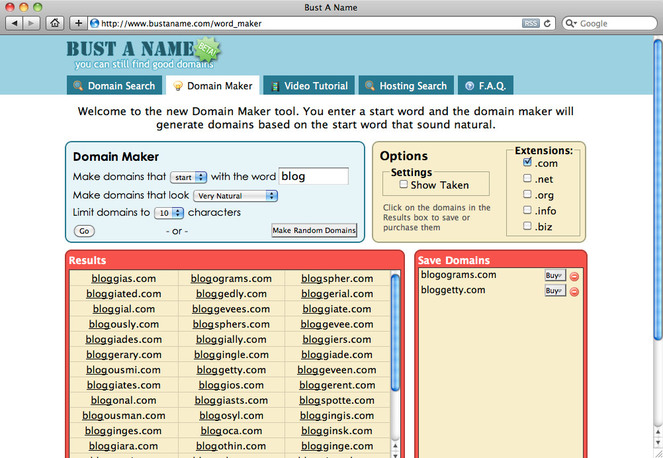This screenshot has height=458, width=663.
Task: Select bloggedly.com in Results
Action: 231,293
